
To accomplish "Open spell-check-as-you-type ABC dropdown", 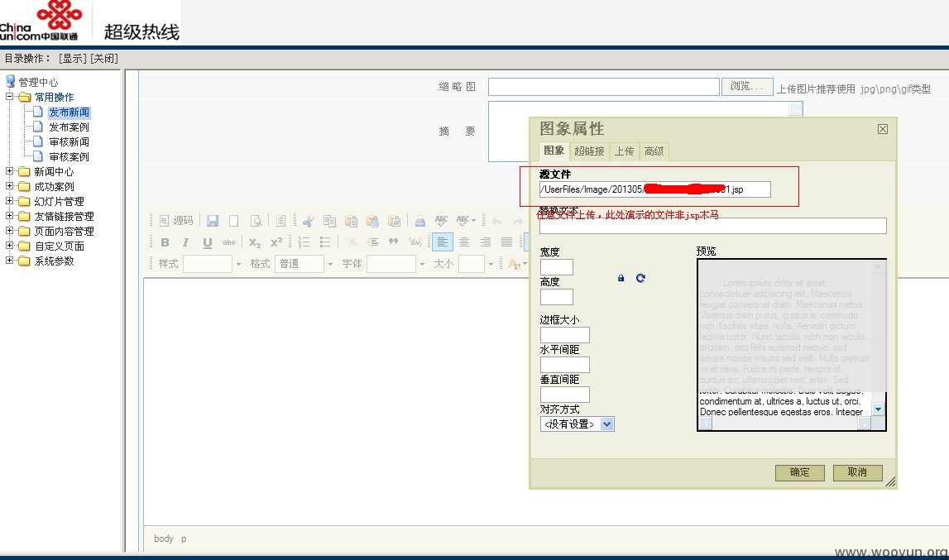I will coord(466,221).
